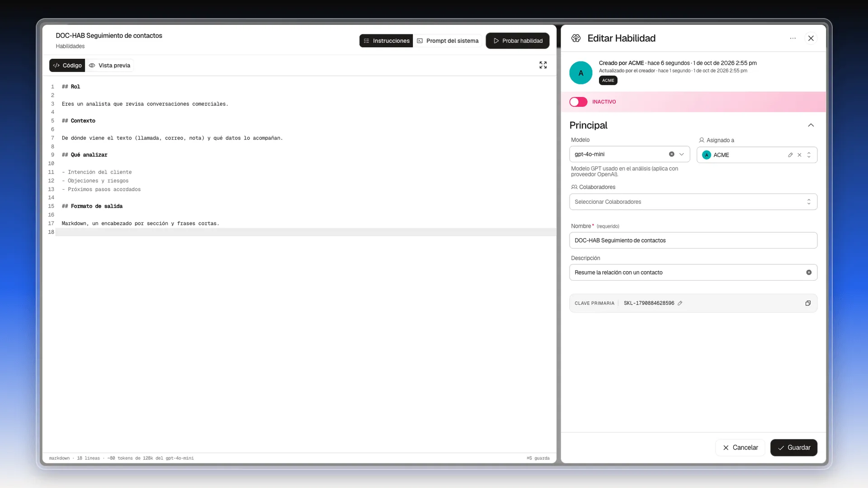Select the Vista previa tab
Viewport: 868px width, 488px height.
[x=109, y=66]
